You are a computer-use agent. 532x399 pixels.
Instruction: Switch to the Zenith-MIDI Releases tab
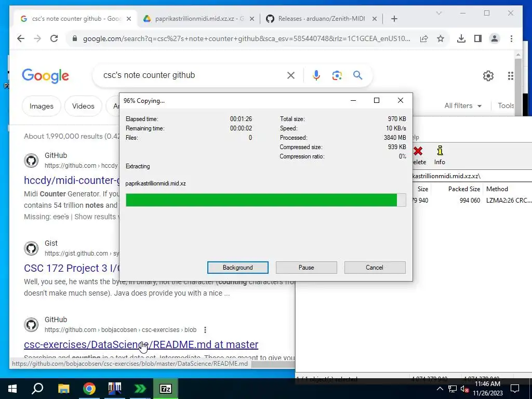321,19
